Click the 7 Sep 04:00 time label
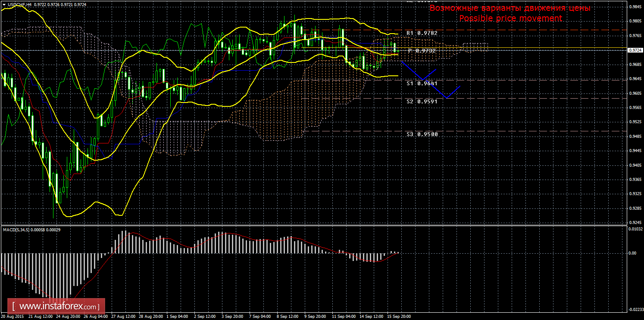The width and height of the screenshot is (644, 320). [260, 317]
